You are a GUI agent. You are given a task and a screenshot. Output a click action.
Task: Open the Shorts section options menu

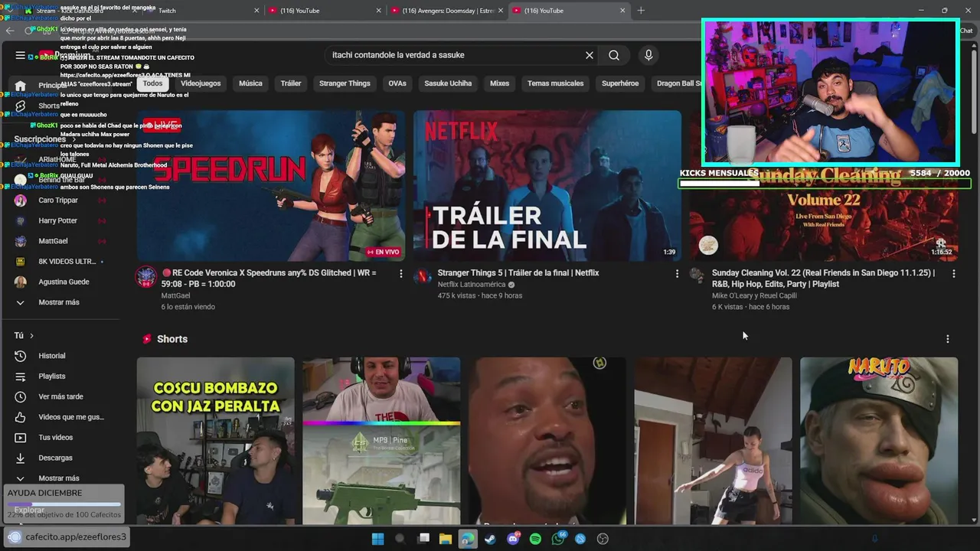click(947, 339)
